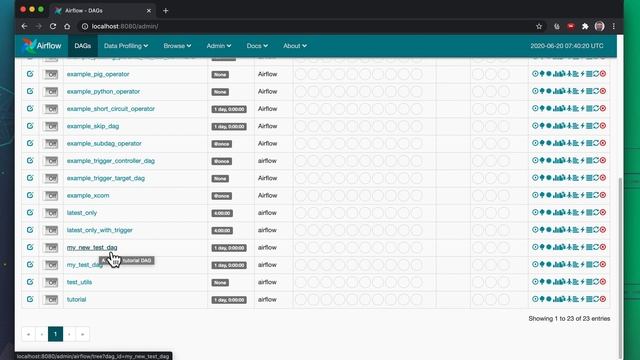Image resolution: width=640 pixels, height=360 pixels.
Task: Click the latest_only 4:00:00 schedule badge
Action: (x=222, y=213)
